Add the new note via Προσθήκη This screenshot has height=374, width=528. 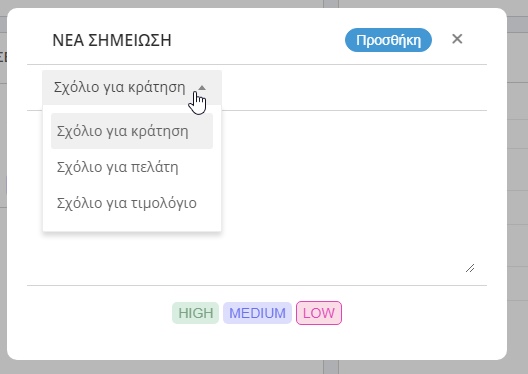pos(388,40)
